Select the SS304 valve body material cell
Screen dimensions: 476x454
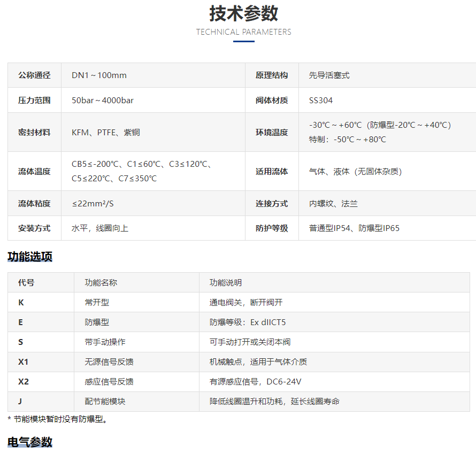point(321,101)
